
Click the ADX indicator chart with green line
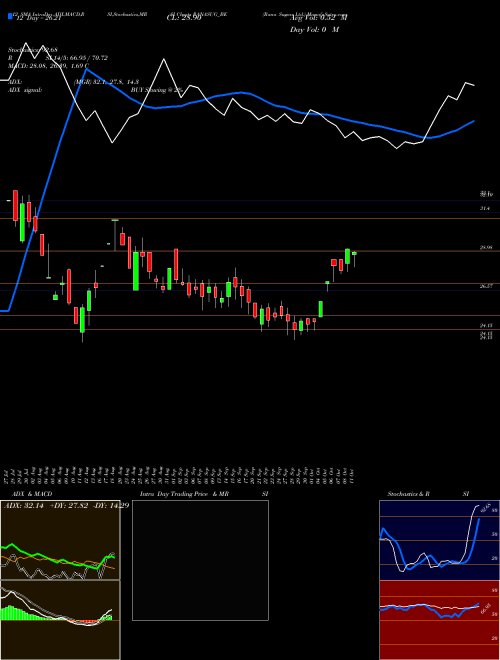click(x=60, y=540)
